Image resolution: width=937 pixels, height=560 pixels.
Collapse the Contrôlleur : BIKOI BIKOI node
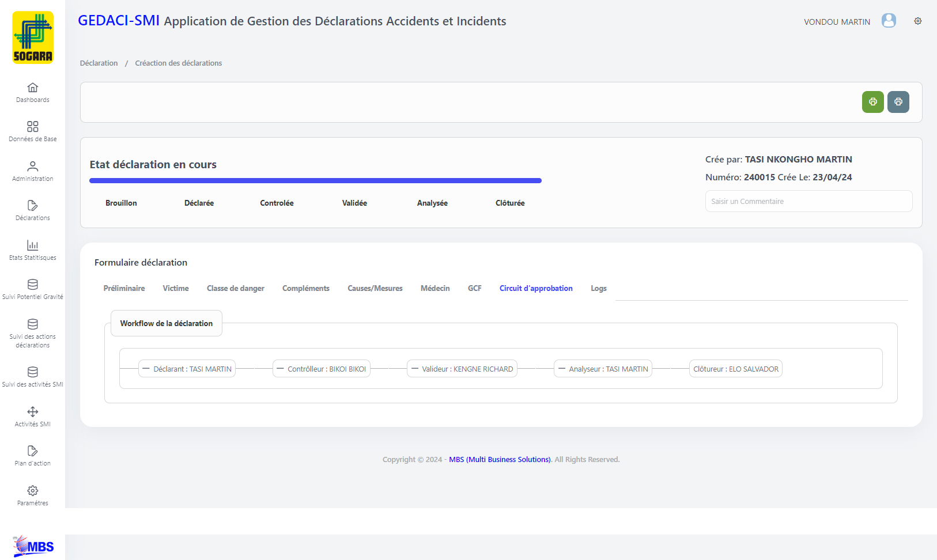point(280,369)
